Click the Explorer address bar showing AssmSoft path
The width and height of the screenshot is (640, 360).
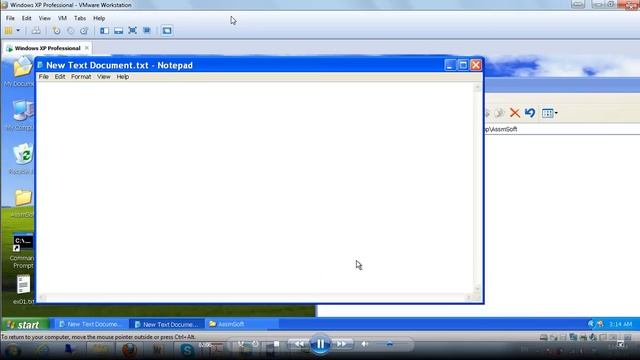pos(562,129)
